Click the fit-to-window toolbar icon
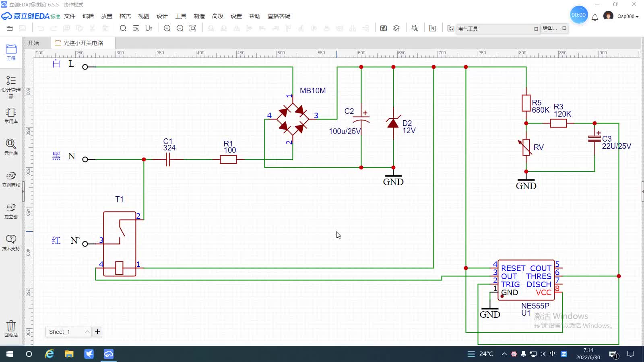Viewport: 644px width, 362px height. pyautogui.click(x=193, y=28)
